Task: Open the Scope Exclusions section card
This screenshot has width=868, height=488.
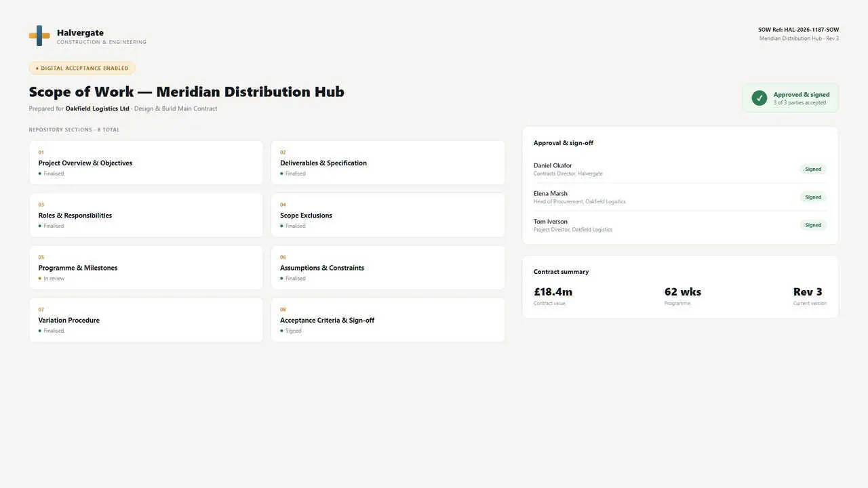Action: (388, 215)
